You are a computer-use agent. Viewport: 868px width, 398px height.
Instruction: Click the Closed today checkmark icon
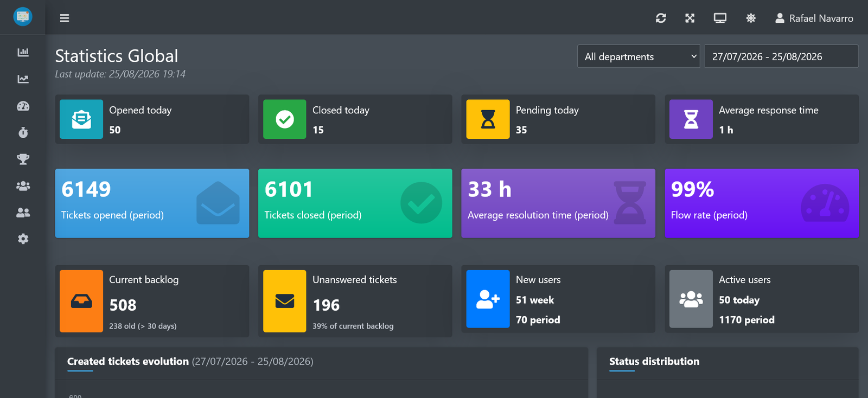[x=285, y=119]
